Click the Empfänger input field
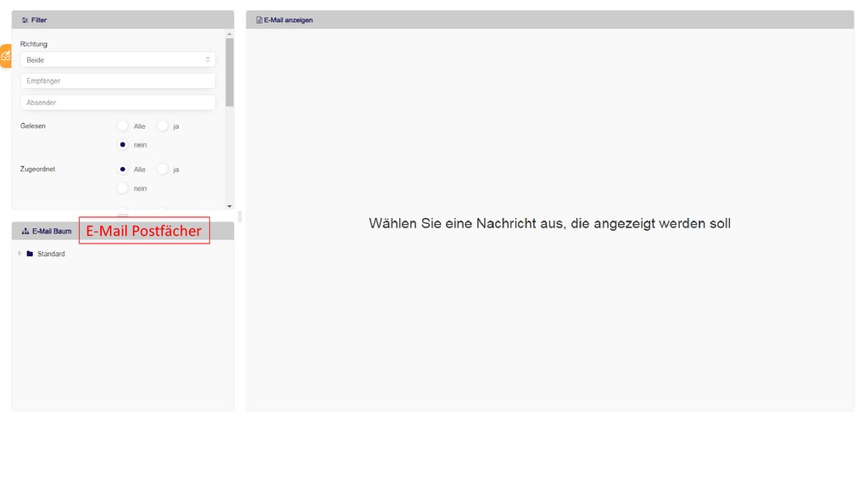The image size is (868, 487). click(118, 81)
